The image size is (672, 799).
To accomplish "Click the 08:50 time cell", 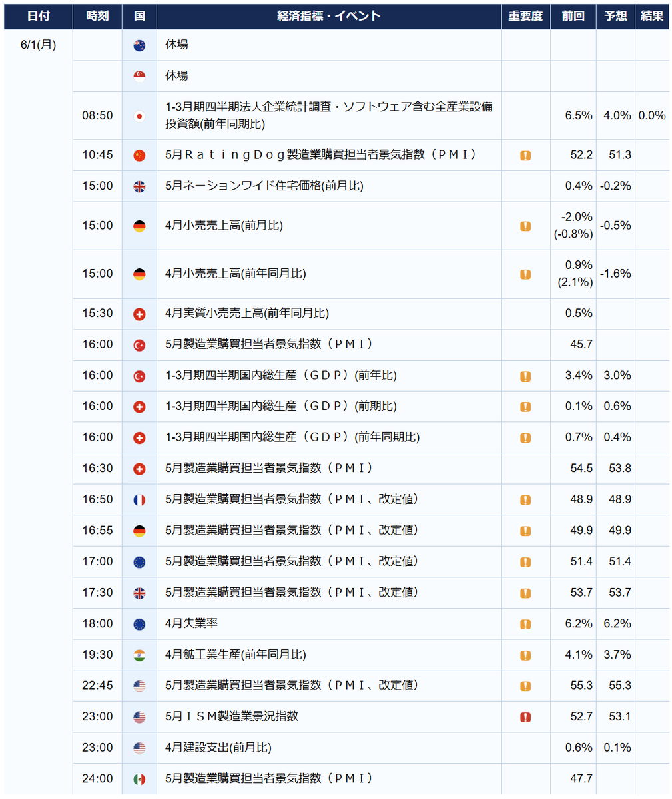I will pos(98,115).
